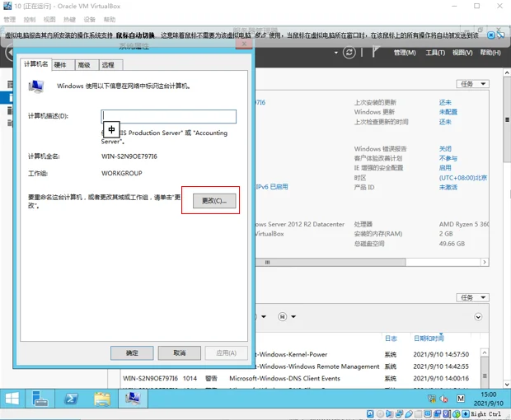
Task: Click the VirtualBox shared folders status icon
Action: point(418,413)
